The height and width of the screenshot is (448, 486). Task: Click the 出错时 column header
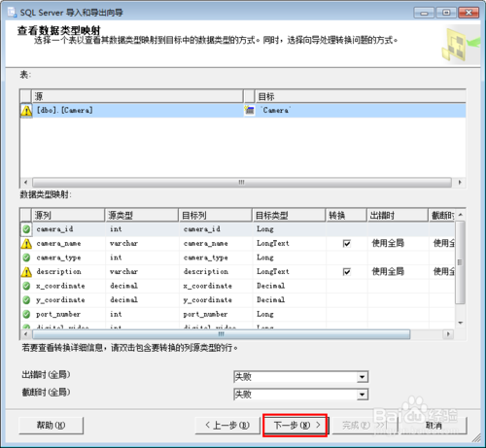398,215
